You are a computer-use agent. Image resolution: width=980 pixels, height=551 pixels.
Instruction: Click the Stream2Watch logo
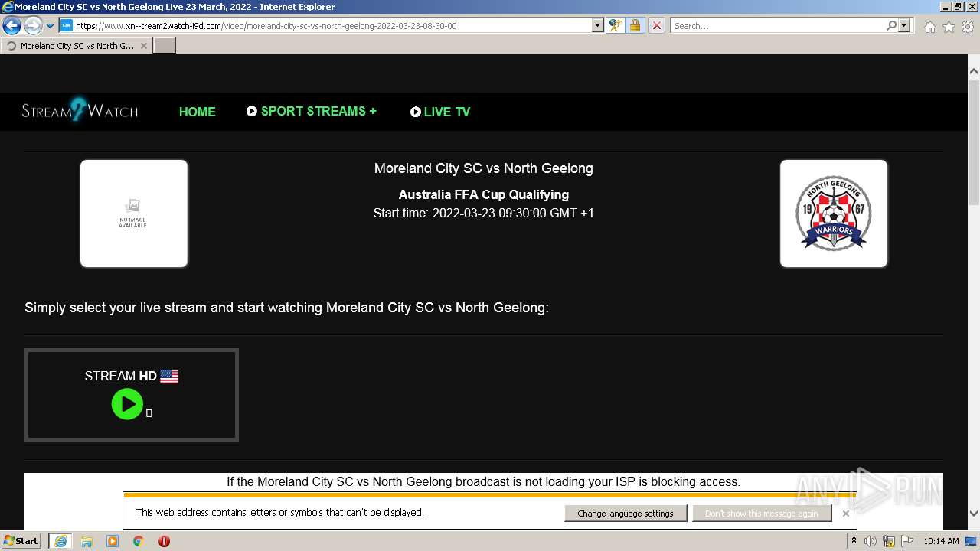point(80,111)
